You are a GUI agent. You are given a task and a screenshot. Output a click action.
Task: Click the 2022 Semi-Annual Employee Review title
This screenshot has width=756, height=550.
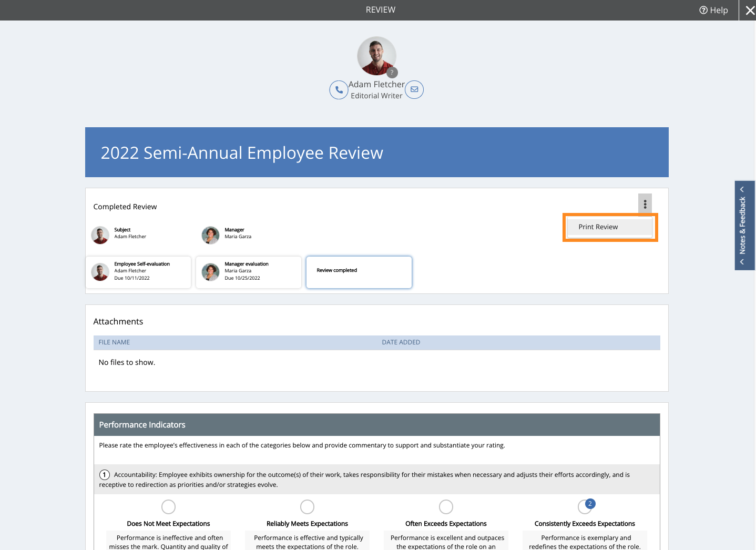pos(242,153)
